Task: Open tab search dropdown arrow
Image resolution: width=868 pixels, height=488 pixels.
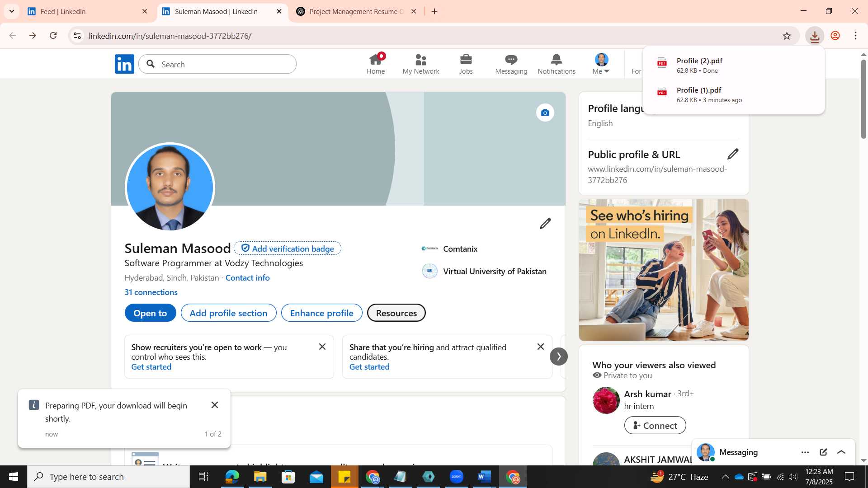Action: [12, 11]
